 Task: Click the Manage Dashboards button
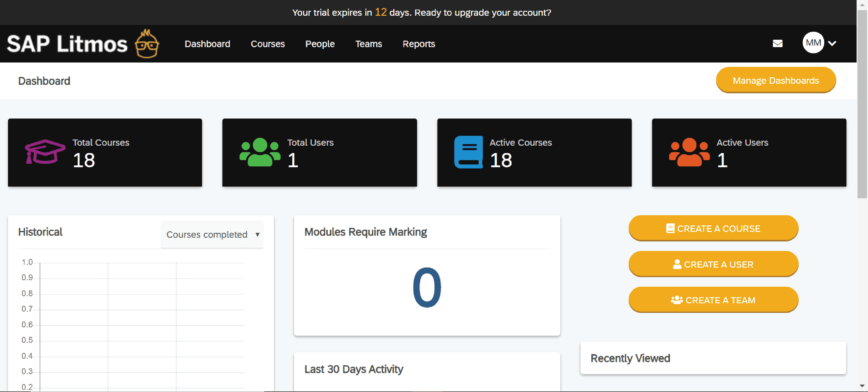coord(776,80)
